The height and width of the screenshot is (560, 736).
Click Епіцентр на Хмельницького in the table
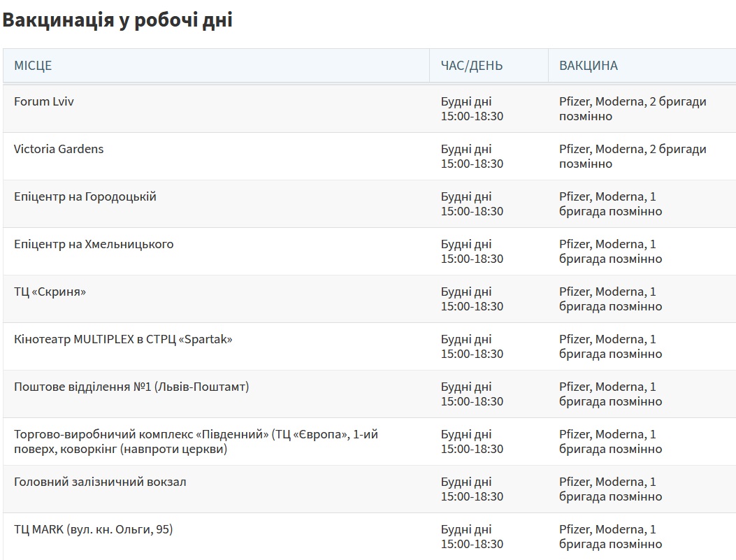point(94,244)
